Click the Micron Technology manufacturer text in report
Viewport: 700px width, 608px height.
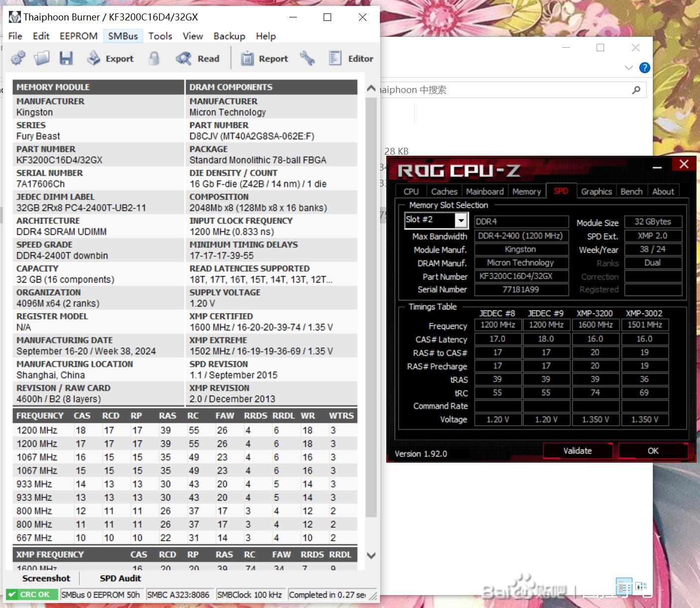228,112
